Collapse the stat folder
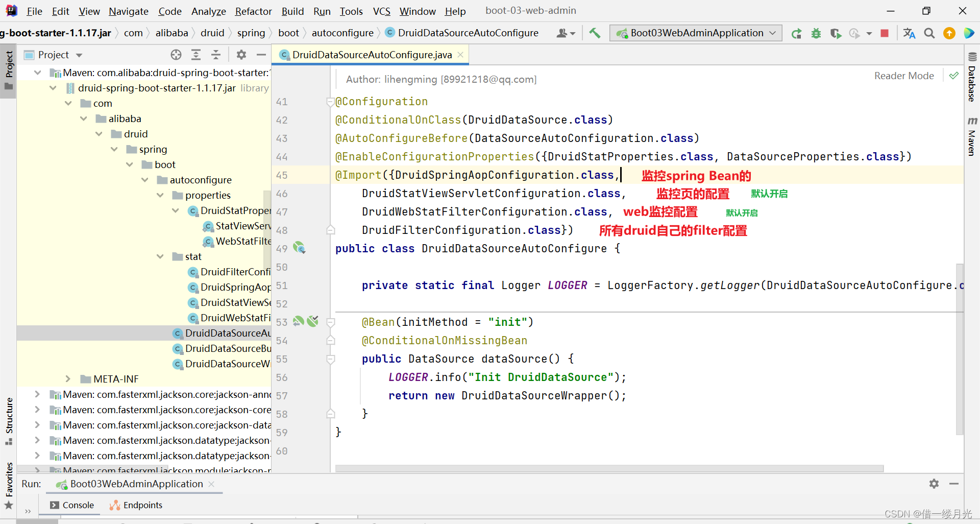980x524 pixels. coord(160,256)
